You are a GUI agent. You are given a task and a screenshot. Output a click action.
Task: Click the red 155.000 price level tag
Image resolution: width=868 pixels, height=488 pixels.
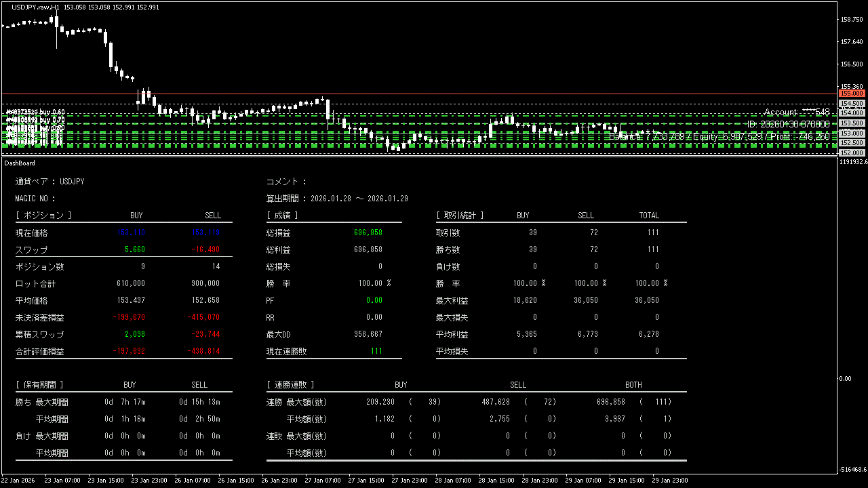click(852, 93)
